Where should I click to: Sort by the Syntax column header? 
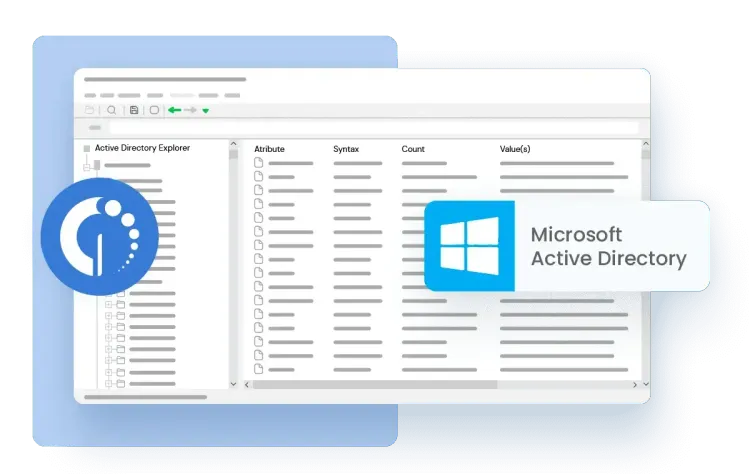click(346, 149)
